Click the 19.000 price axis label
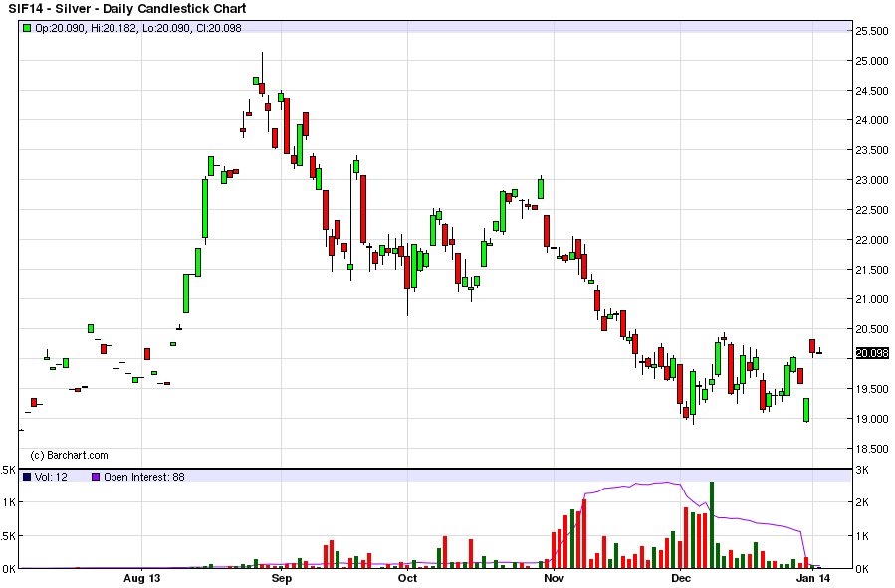Screen dimensions: 895x588 coord(872,419)
